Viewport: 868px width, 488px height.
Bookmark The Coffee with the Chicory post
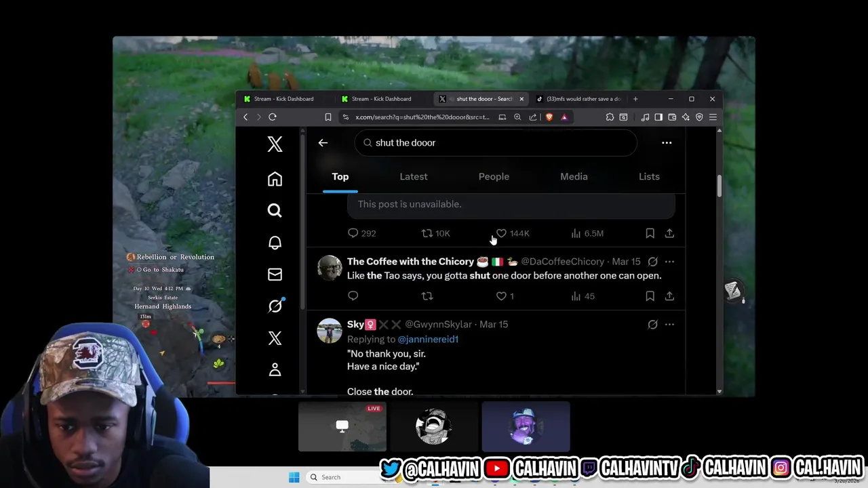coord(650,296)
